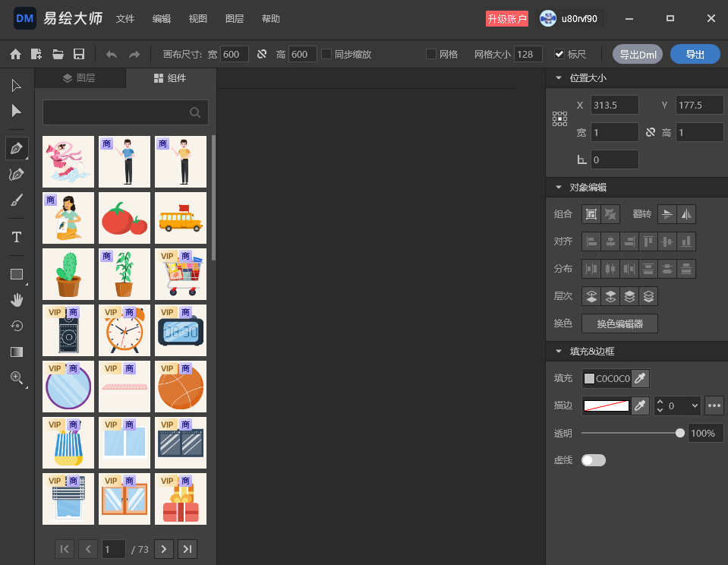The width and height of the screenshot is (728, 565).
Task: Open stroke more options ellipsis
Action: (714, 406)
